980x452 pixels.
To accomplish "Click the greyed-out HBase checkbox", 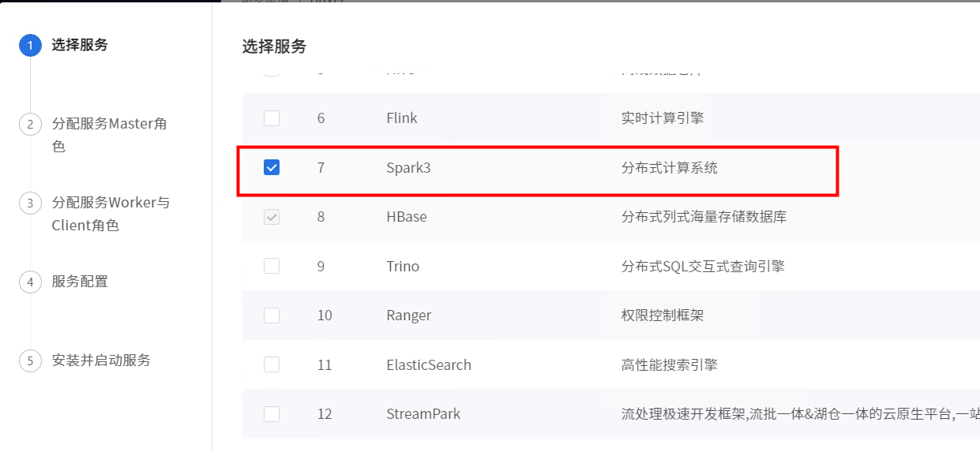I will point(272,217).
